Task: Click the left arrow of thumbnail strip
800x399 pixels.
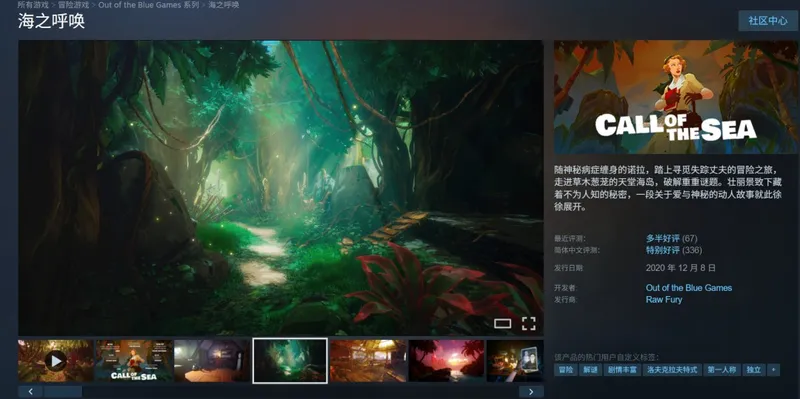Action: click(x=31, y=391)
